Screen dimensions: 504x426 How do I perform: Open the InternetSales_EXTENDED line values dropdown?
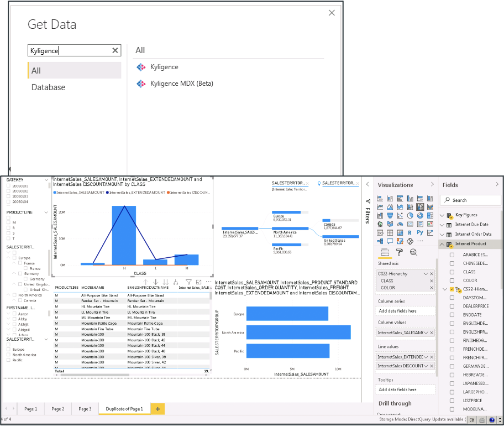click(x=426, y=357)
